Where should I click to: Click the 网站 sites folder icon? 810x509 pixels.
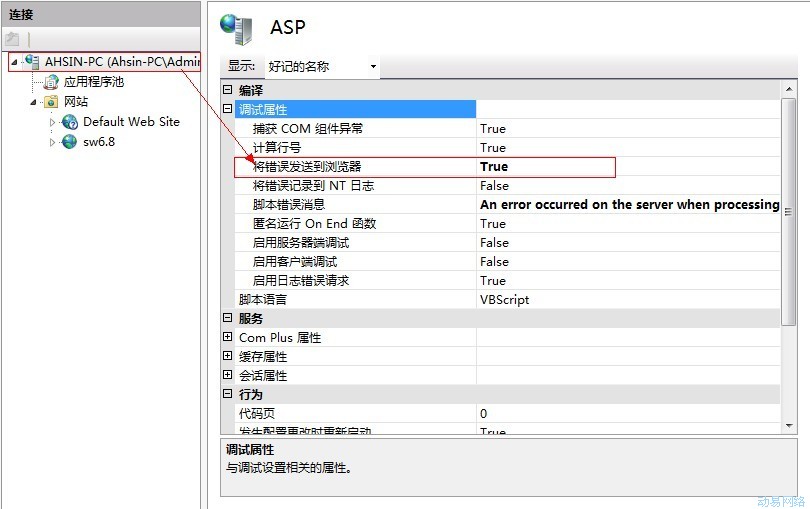pyautogui.click(x=51, y=102)
